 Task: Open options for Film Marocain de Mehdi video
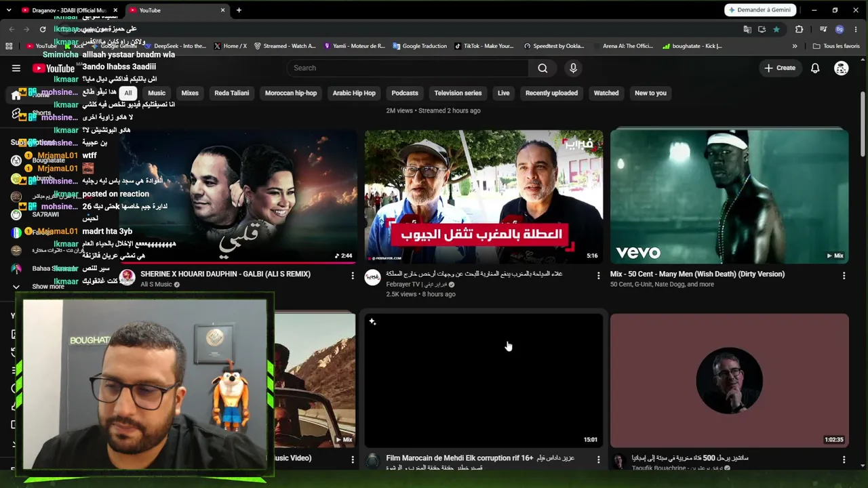click(598, 460)
